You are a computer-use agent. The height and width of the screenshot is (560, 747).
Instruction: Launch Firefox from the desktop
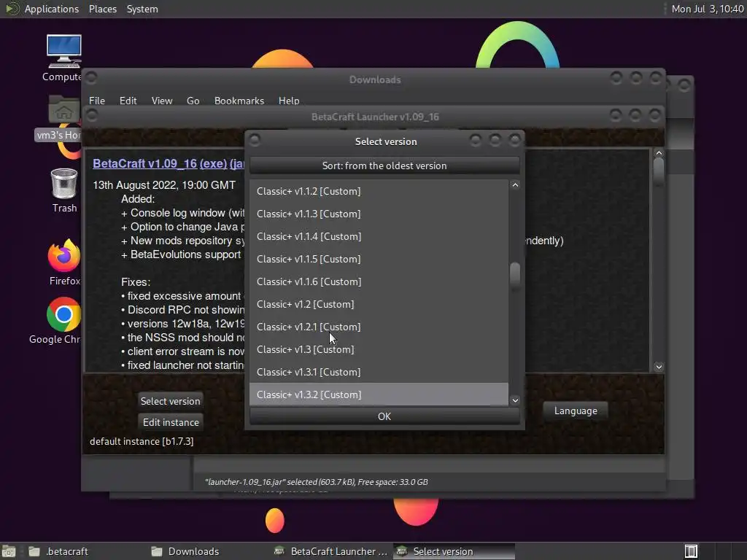(x=64, y=256)
